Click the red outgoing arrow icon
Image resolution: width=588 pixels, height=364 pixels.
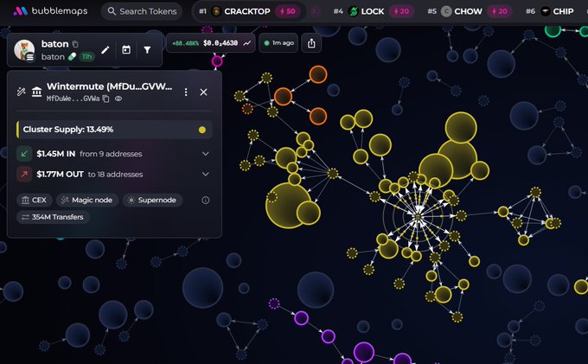[x=24, y=174]
